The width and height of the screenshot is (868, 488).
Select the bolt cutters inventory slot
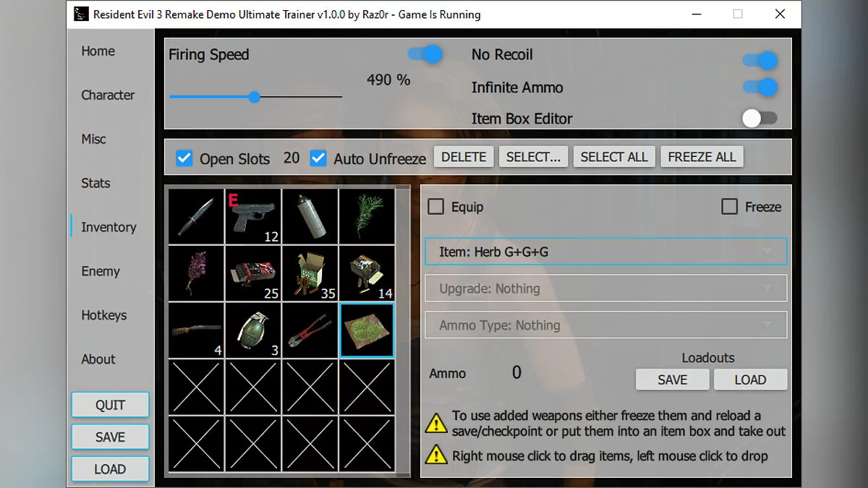point(310,330)
